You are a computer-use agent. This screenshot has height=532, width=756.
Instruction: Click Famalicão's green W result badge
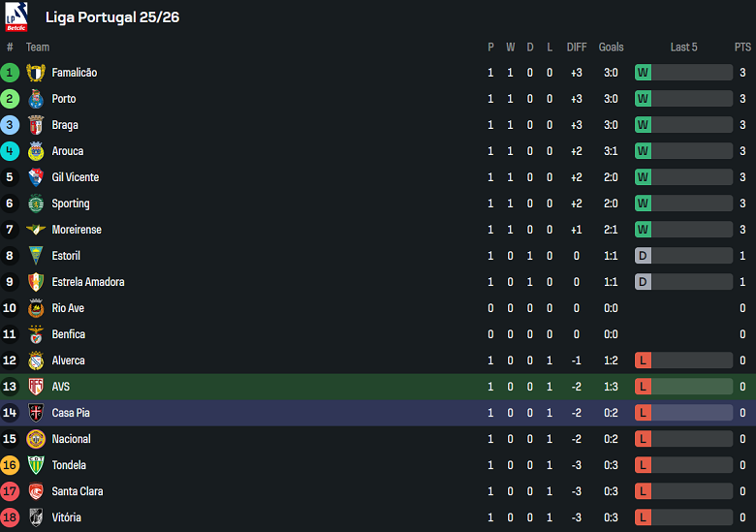tap(643, 73)
